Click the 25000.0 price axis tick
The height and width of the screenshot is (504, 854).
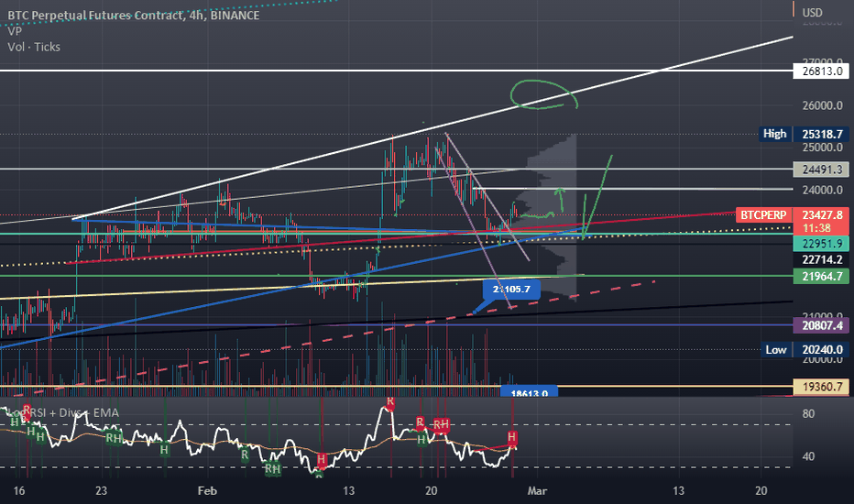pyautogui.click(x=822, y=148)
